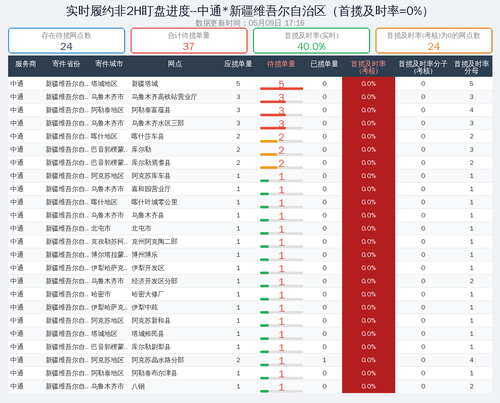Image resolution: width=500 pixels, height=403 pixels.
Task: Click the orange 首揽及时率(考核)为0的网点数 card
Action: coord(434,41)
